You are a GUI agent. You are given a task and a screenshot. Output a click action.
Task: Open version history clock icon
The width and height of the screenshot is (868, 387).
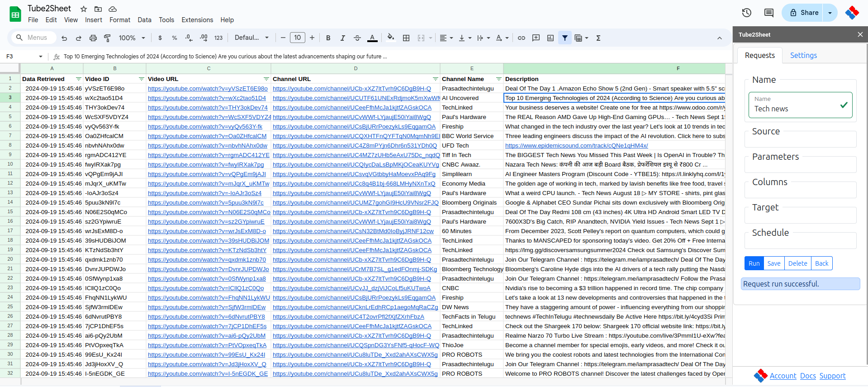[x=747, y=13]
